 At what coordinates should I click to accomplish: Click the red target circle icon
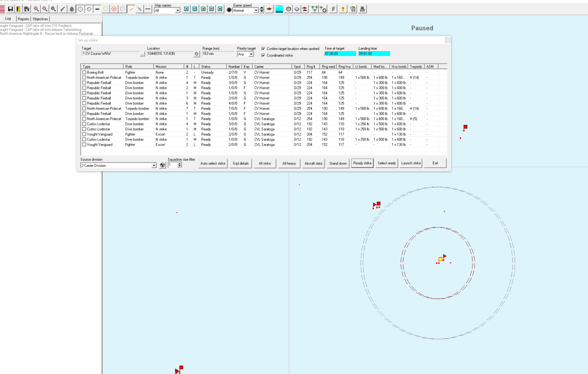(x=114, y=9)
